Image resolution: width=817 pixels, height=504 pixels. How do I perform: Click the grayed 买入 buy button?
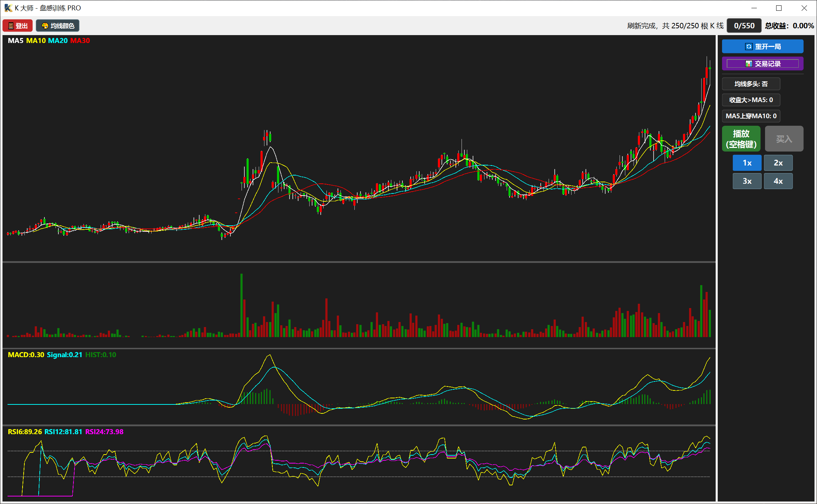pyautogui.click(x=784, y=139)
